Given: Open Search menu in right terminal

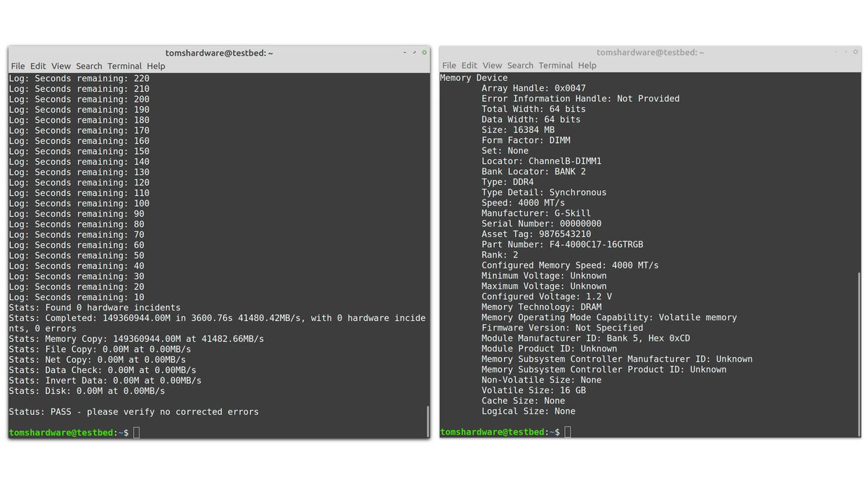Looking at the screenshot, I should coord(520,65).
